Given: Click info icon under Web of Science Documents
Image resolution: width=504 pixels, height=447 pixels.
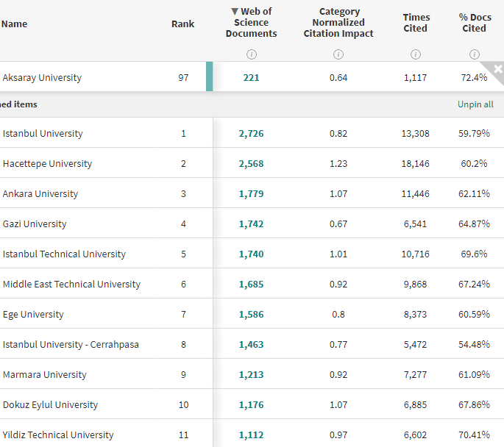Looking at the screenshot, I should pos(252,54).
